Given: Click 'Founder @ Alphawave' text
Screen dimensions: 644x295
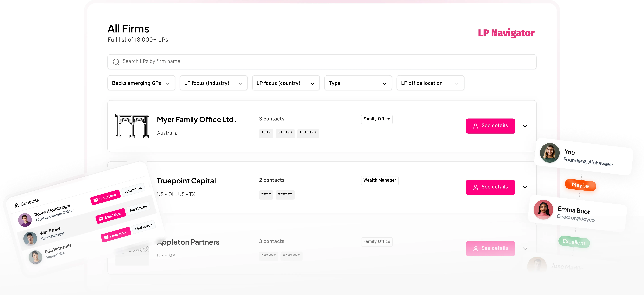Looking at the screenshot, I should point(588,162).
